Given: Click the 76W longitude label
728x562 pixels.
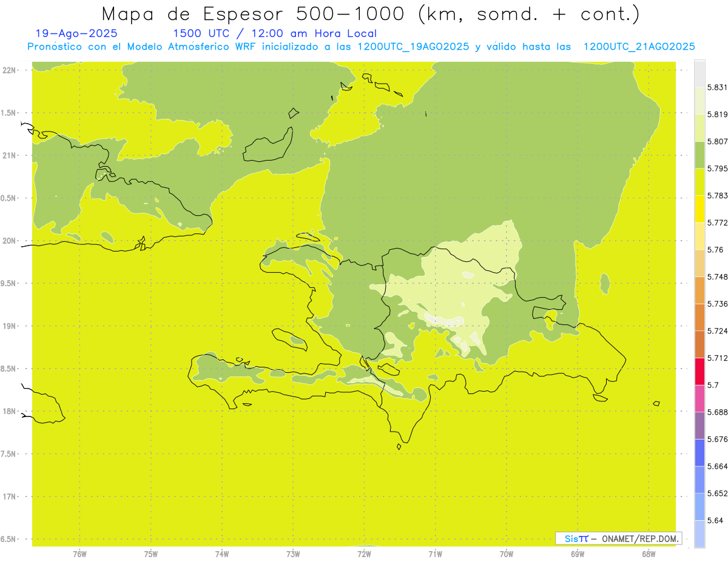Looking at the screenshot, I should [79, 554].
